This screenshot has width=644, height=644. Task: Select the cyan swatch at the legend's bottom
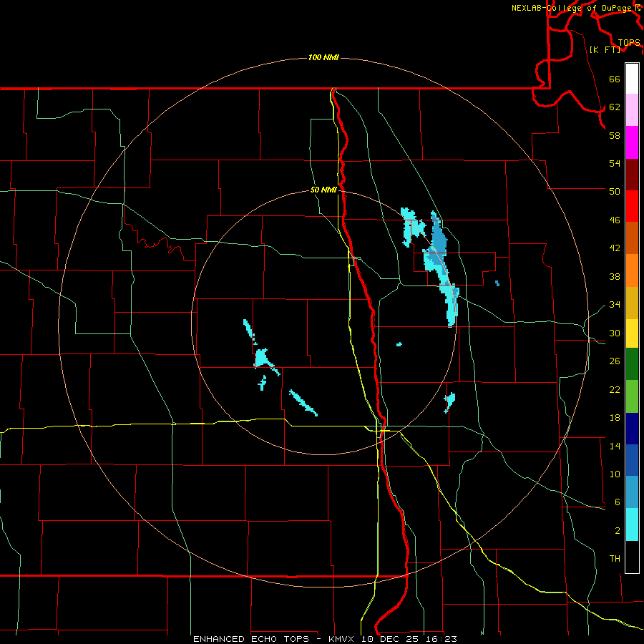(x=632, y=525)
